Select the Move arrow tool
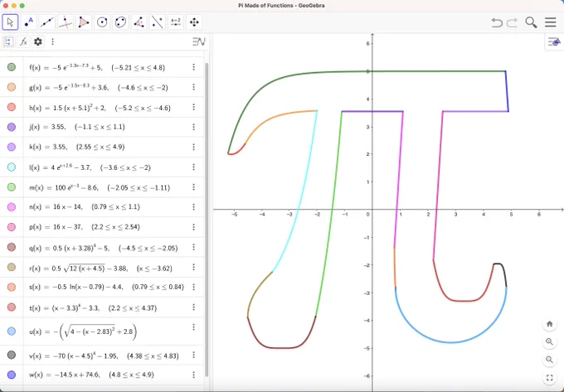 10,22
